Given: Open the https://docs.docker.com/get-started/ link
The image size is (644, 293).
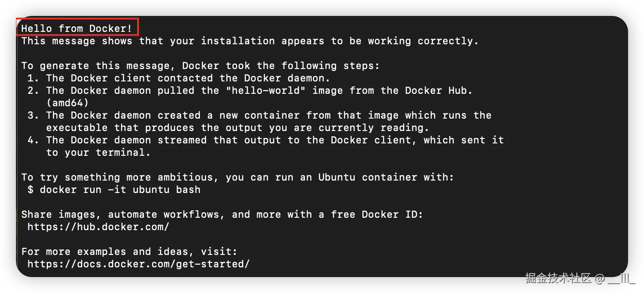Looking at the screenshot, I should coord(139,264).
